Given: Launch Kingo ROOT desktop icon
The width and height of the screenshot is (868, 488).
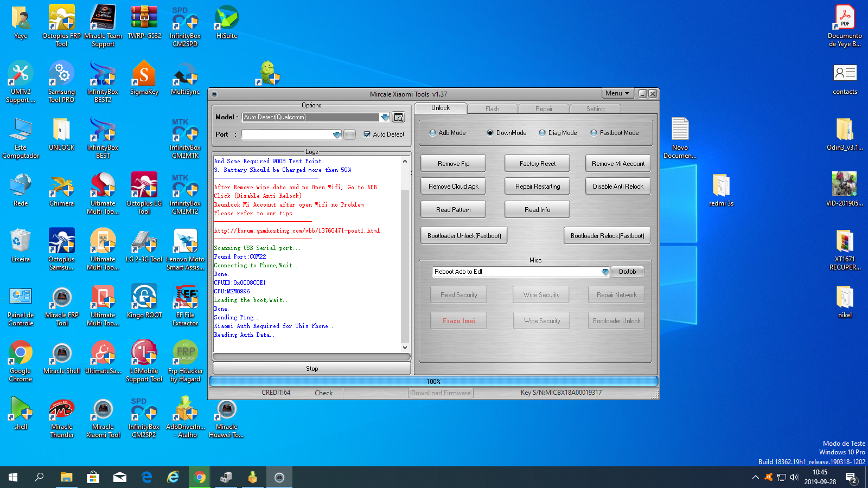Looking at the screenshot, I should pos(144,301).
